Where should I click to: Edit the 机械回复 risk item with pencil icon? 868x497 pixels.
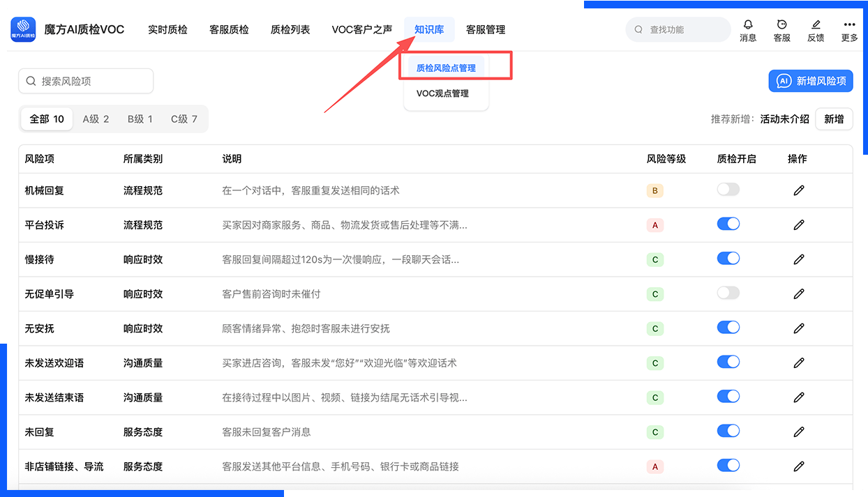798,190
